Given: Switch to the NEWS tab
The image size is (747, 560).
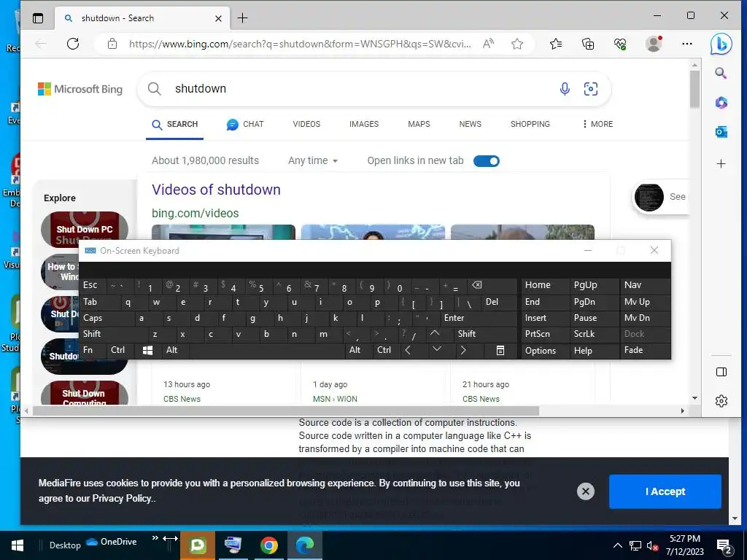Looking at the screenshot, I should tap(471, 124).
